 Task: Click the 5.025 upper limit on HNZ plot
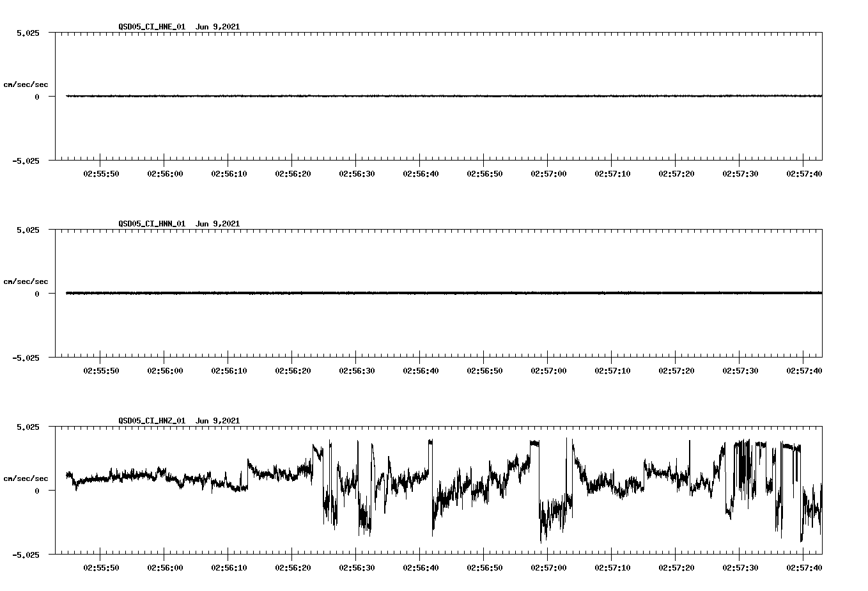27,427
